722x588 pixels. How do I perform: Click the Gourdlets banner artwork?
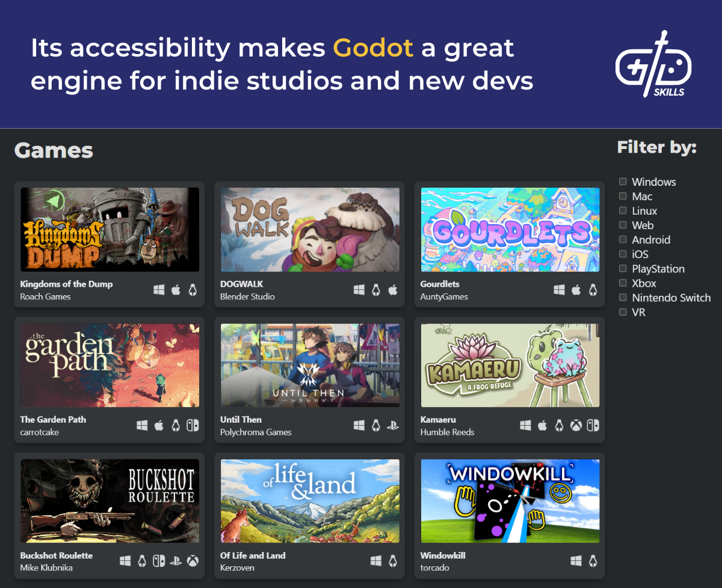[509, 229]
